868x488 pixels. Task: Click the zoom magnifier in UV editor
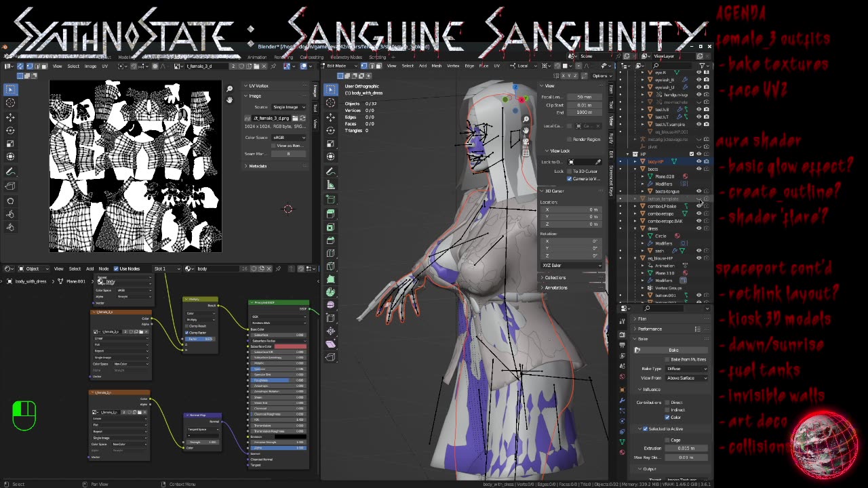(x=229, y=89)
